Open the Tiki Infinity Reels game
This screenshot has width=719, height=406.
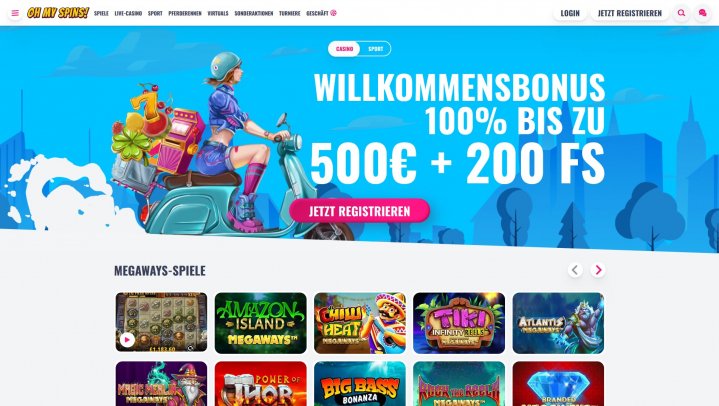(459, 323)
